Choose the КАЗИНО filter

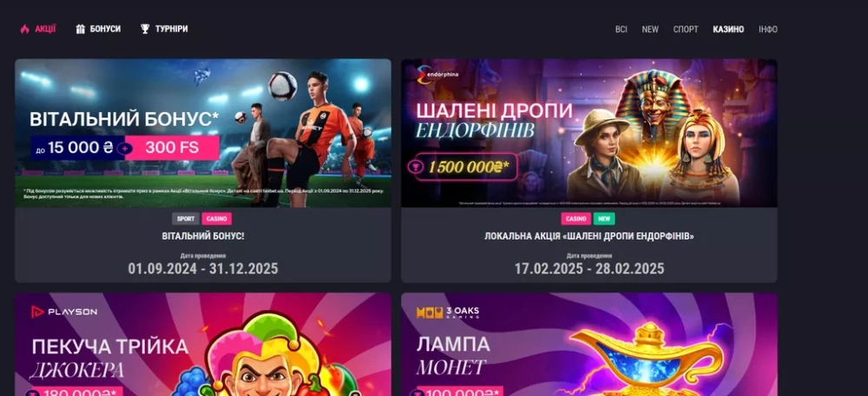point(728,30)
